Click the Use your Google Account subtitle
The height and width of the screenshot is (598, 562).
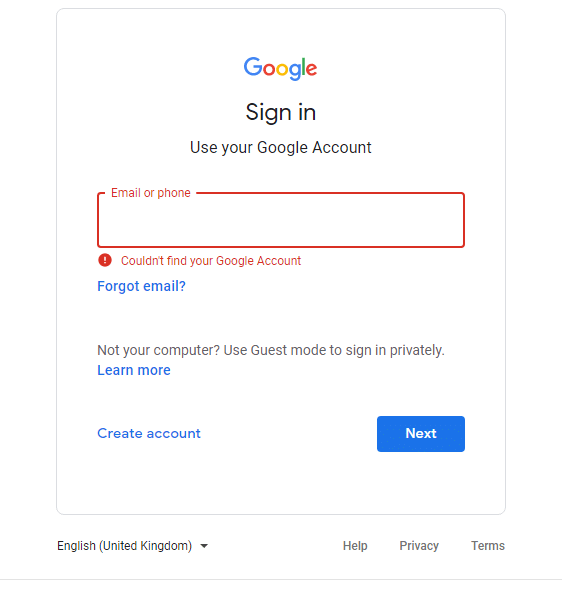[281, 148]
